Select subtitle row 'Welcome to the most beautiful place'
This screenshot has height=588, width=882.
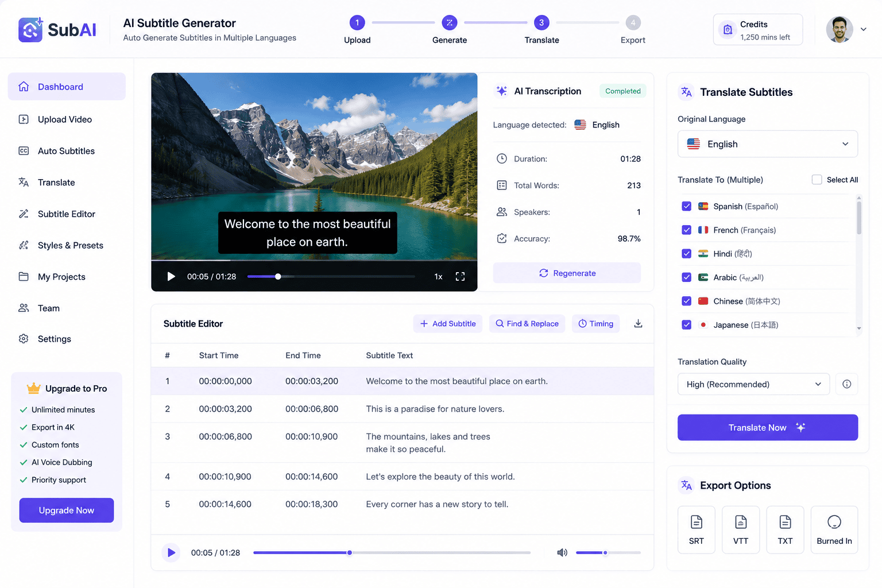402,381
